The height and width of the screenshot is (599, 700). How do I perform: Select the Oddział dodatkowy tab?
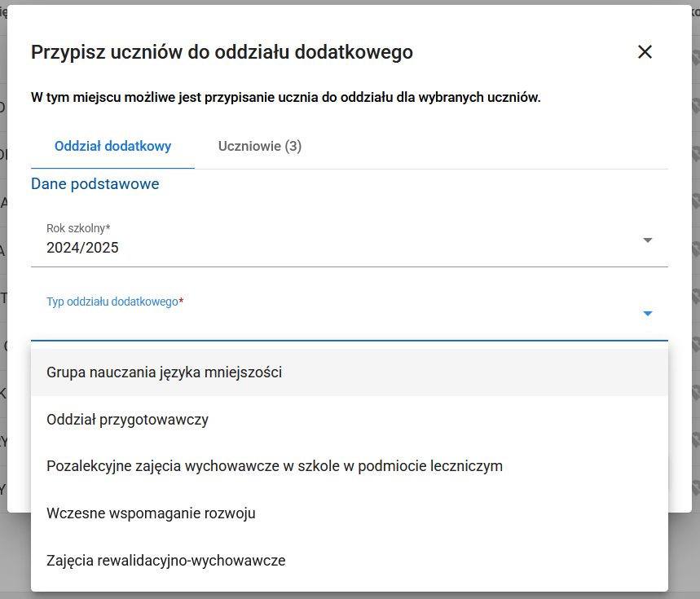112,146
